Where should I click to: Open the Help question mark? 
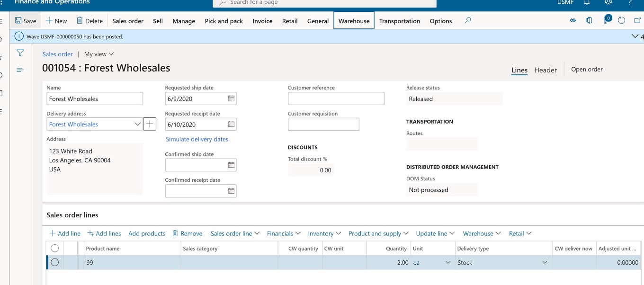pyautogui.click(x=629, y=3)
